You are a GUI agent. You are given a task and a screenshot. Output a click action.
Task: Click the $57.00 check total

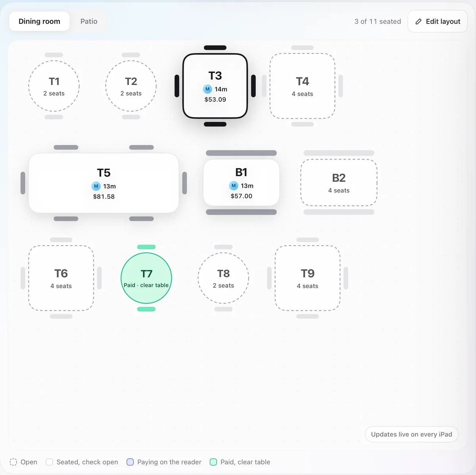(x=242, y=196)
